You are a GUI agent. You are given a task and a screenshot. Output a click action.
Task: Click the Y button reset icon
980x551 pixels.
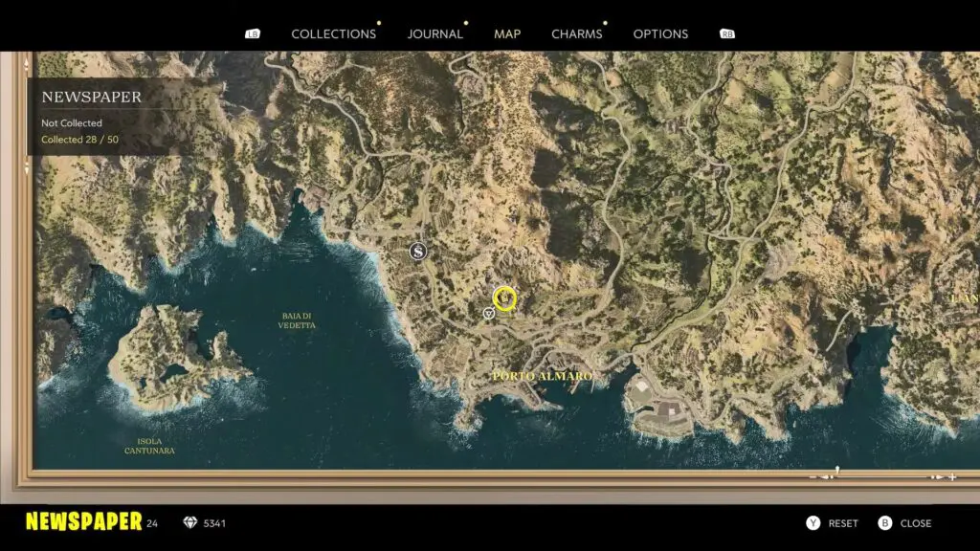pyautogui.click(x=813, y=523)
